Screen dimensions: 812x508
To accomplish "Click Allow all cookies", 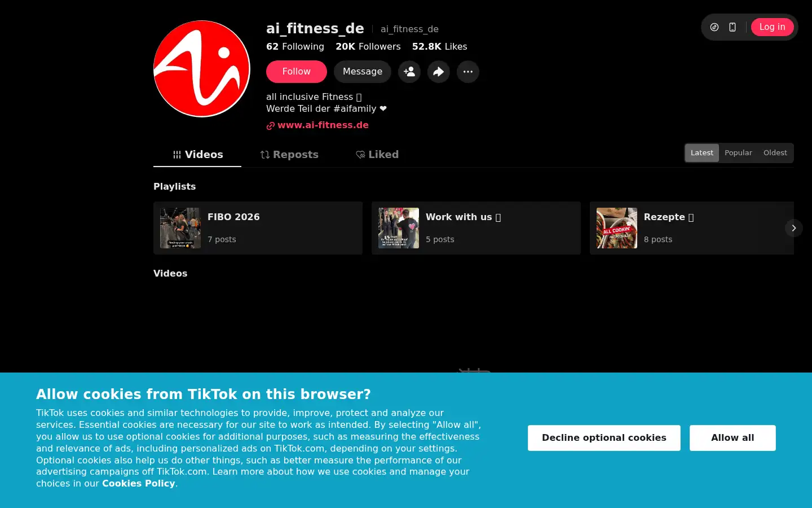I will click(x=732, y=438).
